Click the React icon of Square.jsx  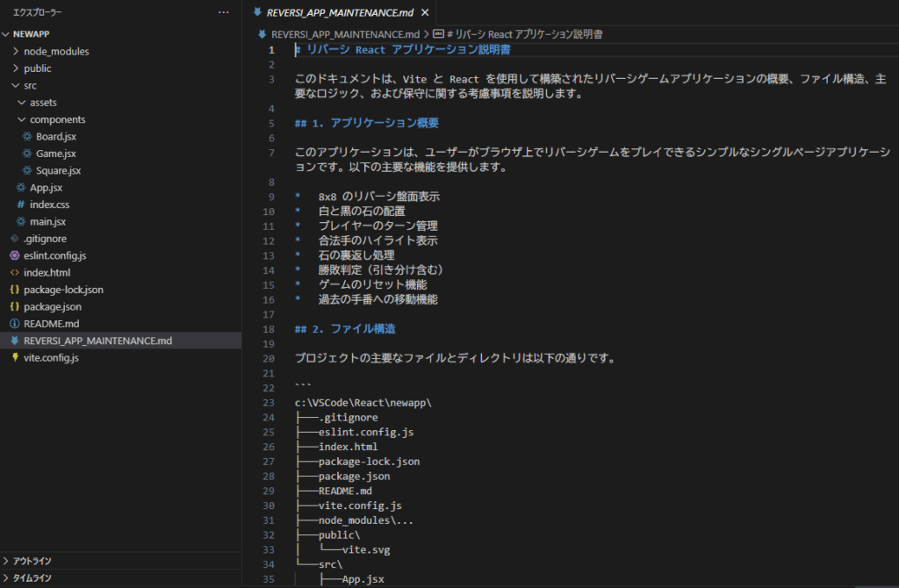tap(28, 170)
